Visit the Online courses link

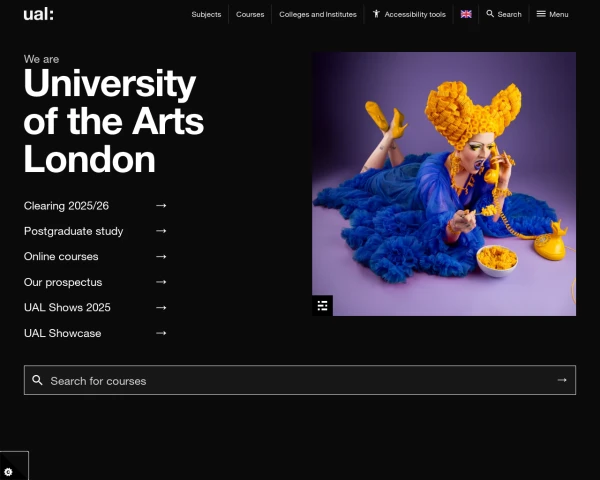(61, 256)
